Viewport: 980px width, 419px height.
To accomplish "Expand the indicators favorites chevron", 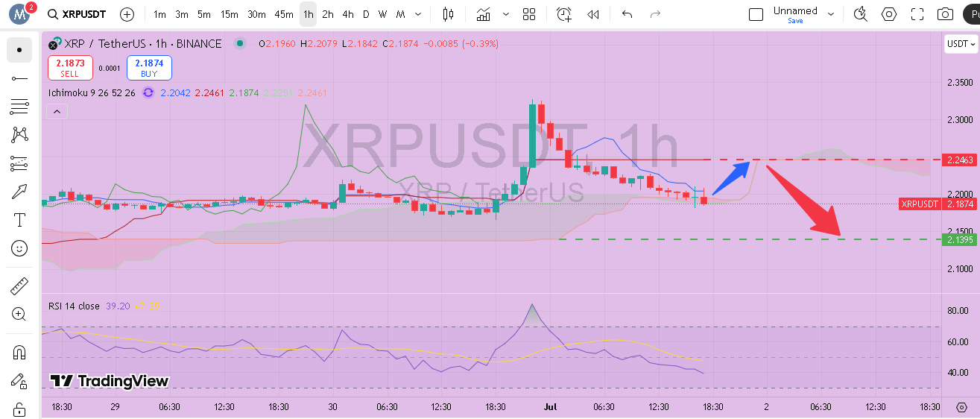I will 507,14.
